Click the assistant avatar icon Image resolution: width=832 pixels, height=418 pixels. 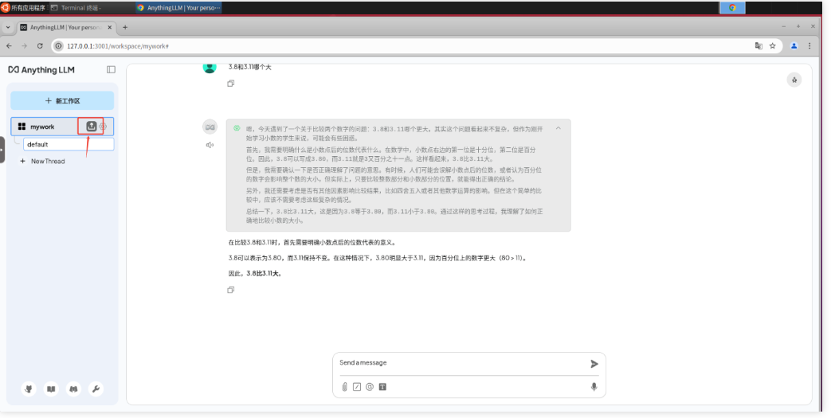pos(210,127)
